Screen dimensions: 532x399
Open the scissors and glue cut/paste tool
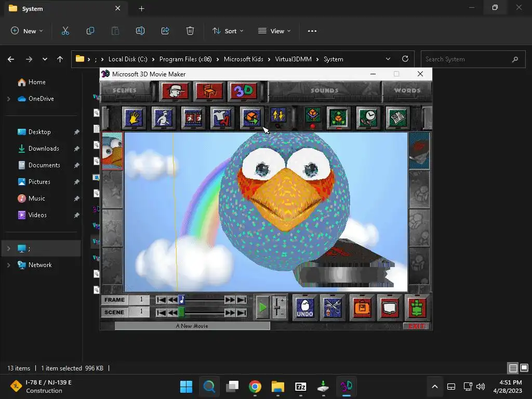click(332, 308)
